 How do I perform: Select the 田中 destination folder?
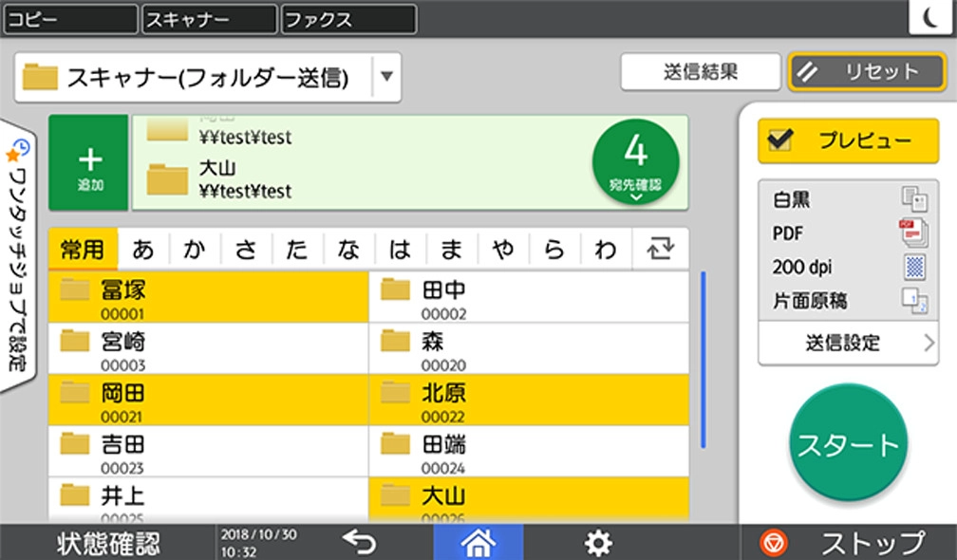528,297
